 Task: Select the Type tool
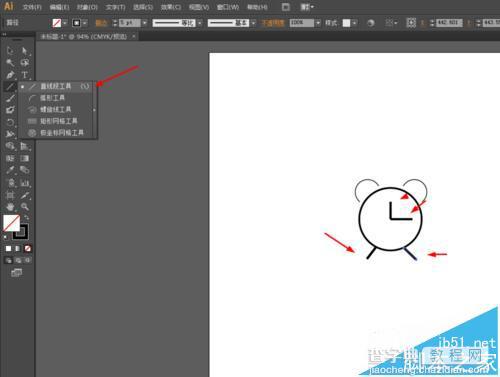pyautogui.click(x=24, y=75)
